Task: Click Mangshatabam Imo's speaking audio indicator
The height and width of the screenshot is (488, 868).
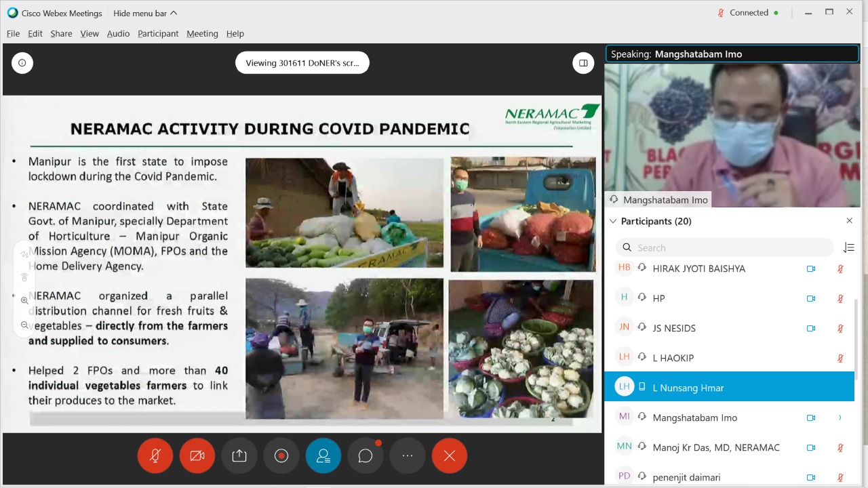Action: [840, 418]
